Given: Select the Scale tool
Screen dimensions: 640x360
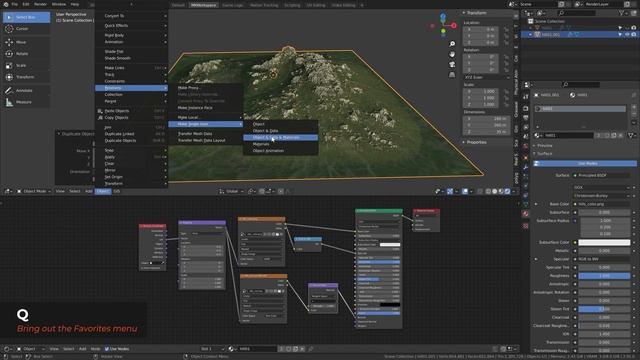Looking at the screenshot, I should (x=27, y=65).
